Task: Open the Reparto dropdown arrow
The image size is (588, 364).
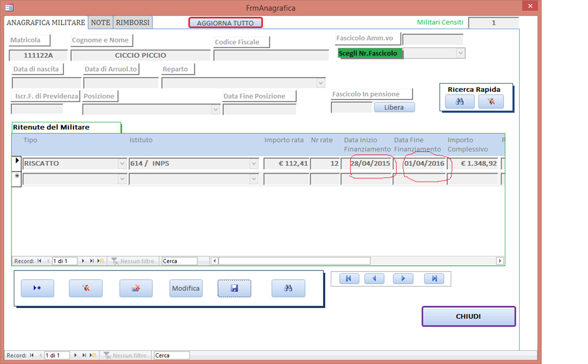Action: 320,83
